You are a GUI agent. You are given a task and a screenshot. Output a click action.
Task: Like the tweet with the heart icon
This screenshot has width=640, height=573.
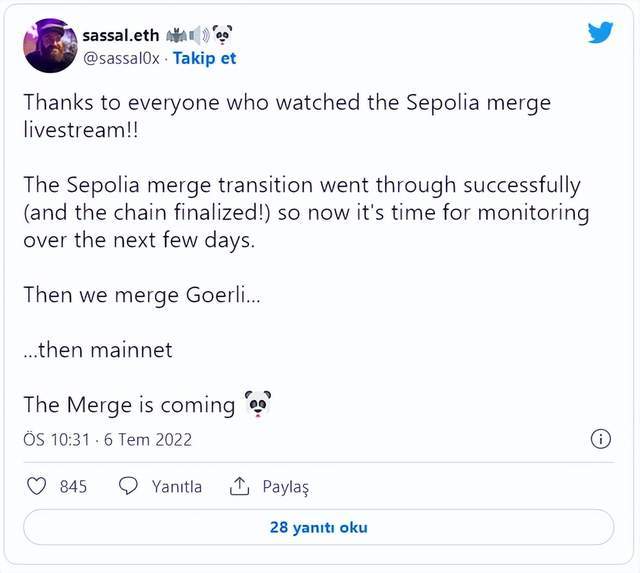(37, 487)
